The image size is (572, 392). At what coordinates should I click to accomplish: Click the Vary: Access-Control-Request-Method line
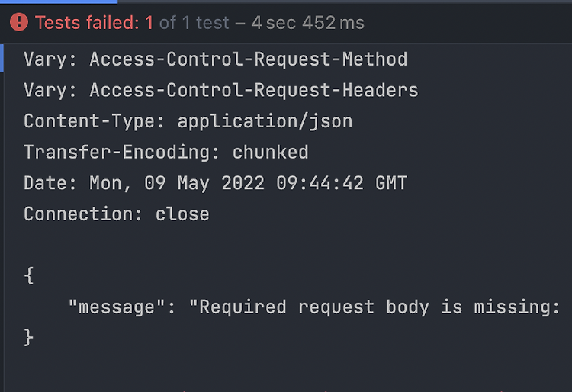[216, 59]
